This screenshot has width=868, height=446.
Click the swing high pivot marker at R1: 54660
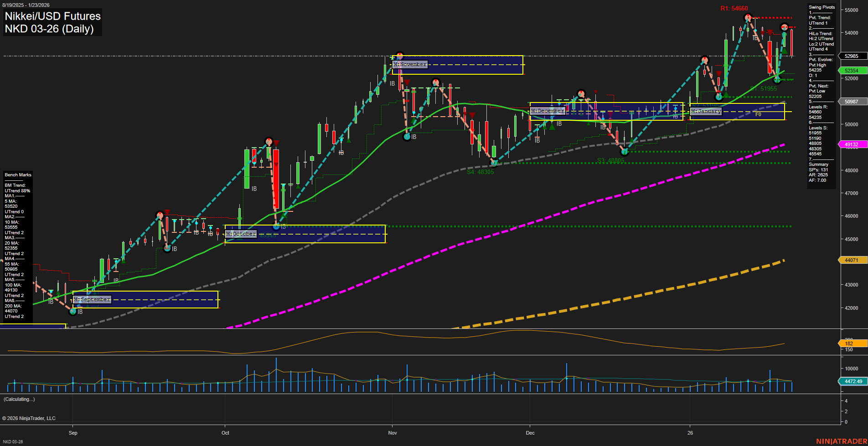pos(748,17)
